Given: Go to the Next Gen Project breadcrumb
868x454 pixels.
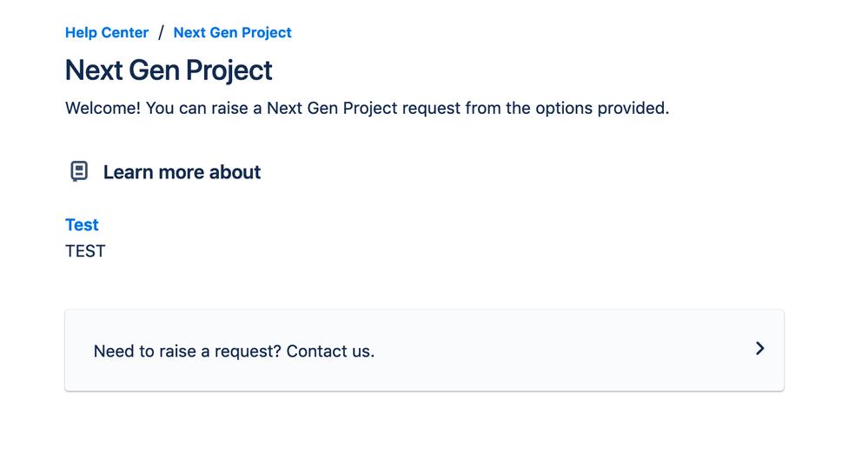Looking at the screenshot, I should click(232, 33).
